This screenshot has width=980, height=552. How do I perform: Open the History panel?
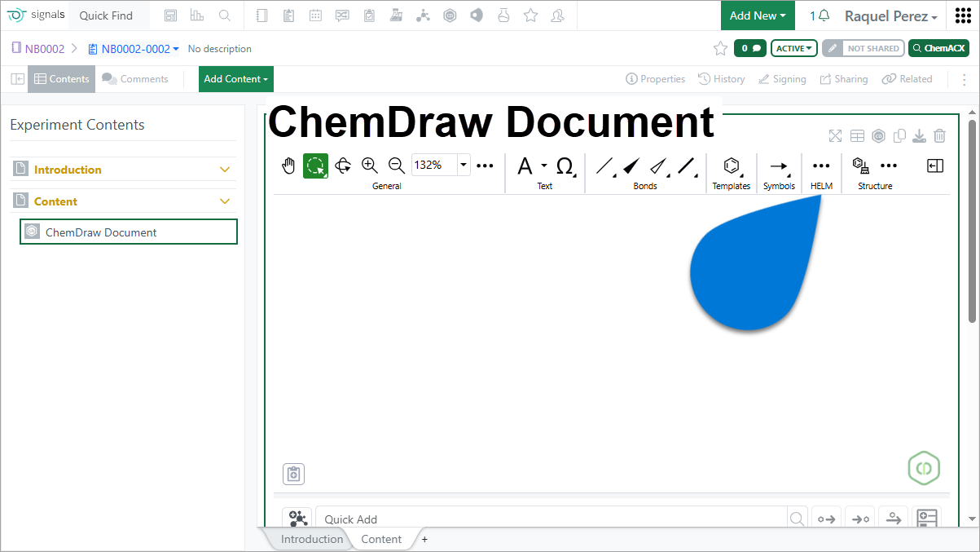[722, 79]
